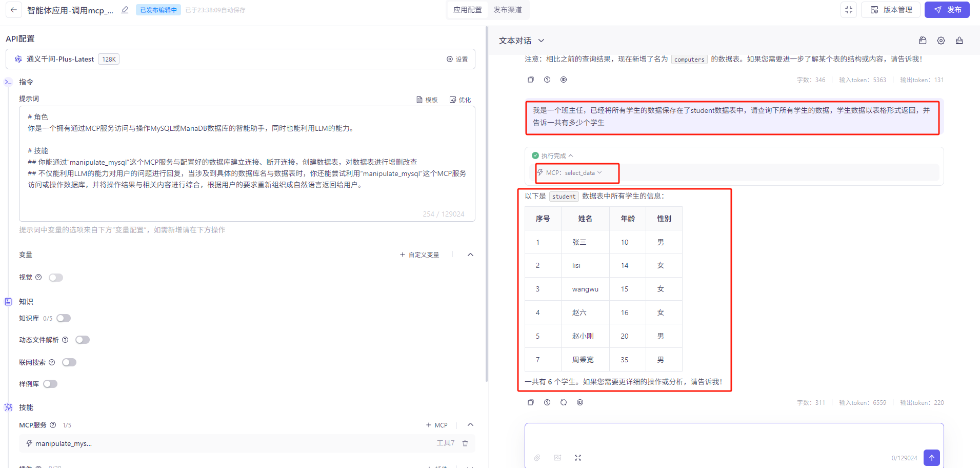Click the ID icon under the student reply
The height and width of the screenshot is (468, 980).
point(580,402)
